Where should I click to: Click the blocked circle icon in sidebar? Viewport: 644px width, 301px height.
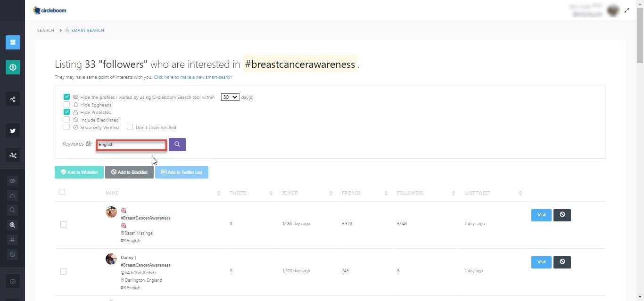(13, 254)
